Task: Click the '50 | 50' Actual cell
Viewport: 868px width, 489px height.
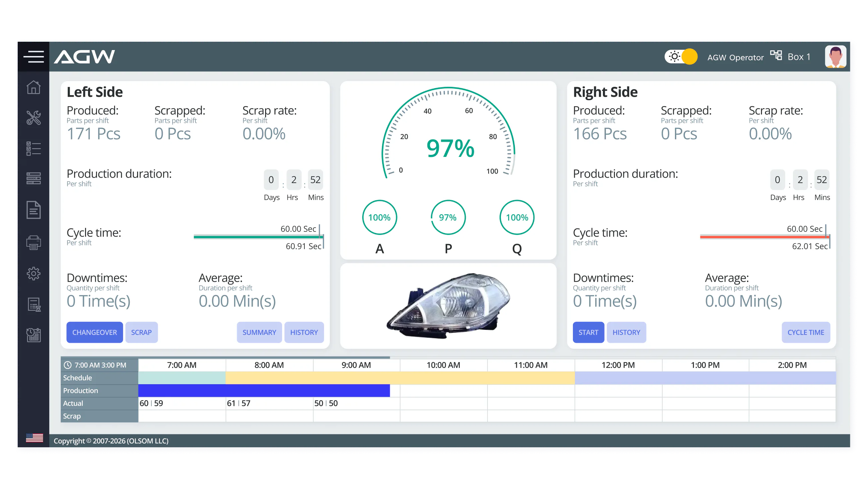Action: pyautogui.click(x=356, y=403)
